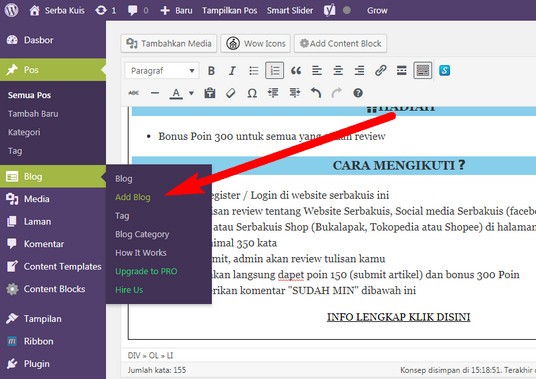536x379 pixels.
Task: Toggle numbered list
Action: (274, 70)
